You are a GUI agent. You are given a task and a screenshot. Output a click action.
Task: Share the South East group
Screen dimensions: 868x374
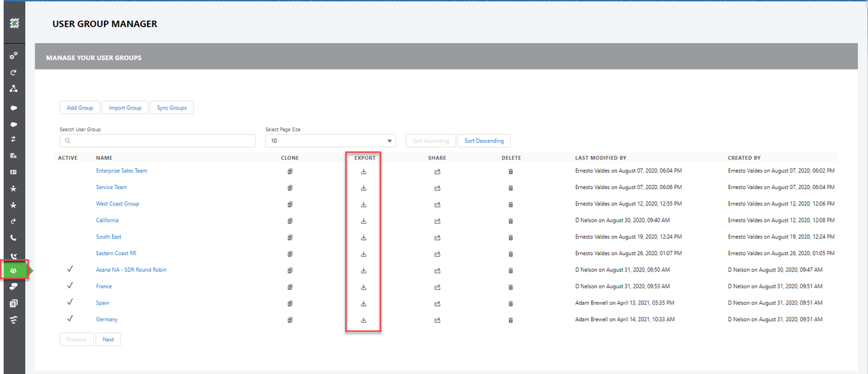(437, 237)
